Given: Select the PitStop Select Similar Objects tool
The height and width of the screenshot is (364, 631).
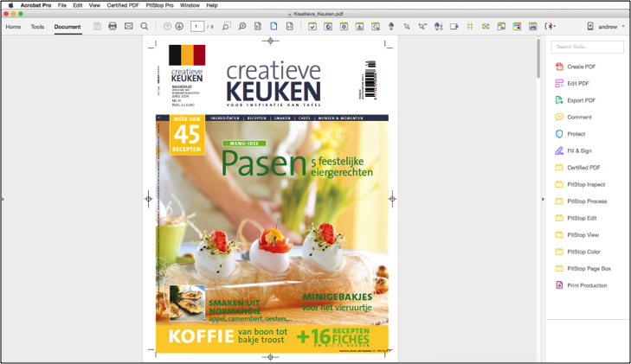Looking at the screenshot, I should (x=422, y=27).
